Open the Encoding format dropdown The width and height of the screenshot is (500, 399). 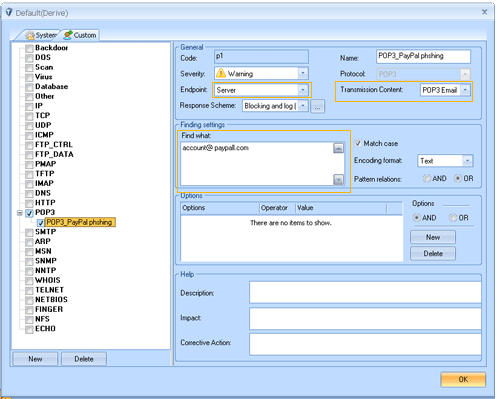point(467,161)
